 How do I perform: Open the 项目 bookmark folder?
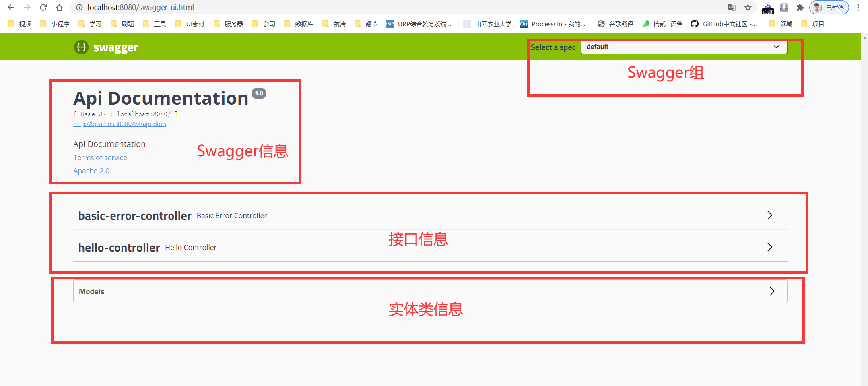click(x=813, y=24)
